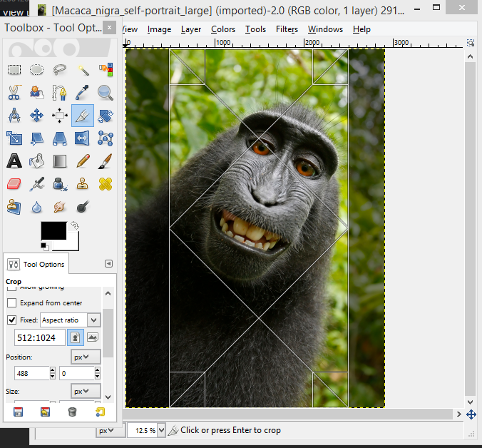This screenshot has height=448, width=482.
Task: Select the Alignment tool
Action: pyautogui.click(x=60, y=116)
